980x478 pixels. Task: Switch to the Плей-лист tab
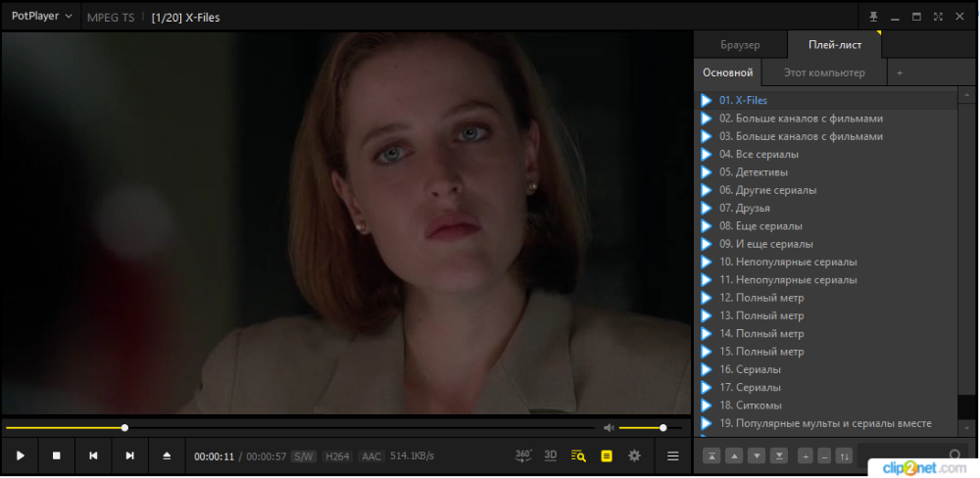click(835, 45)
